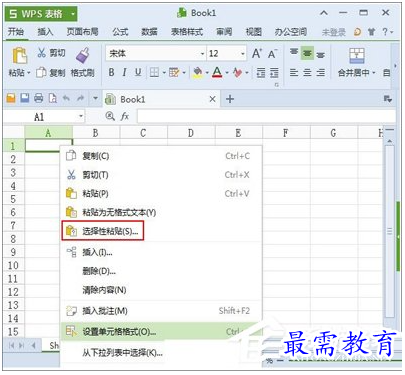Open the font size dropdown
Image resolution: width=405 pixels, height=375 pixels.
(243, 54)
